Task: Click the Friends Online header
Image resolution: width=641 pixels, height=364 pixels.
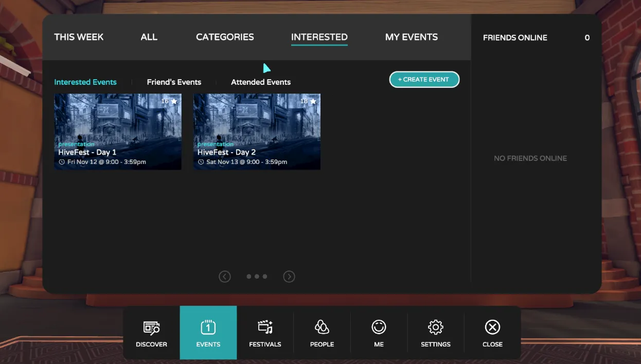Action: click(x=515, y=38)
